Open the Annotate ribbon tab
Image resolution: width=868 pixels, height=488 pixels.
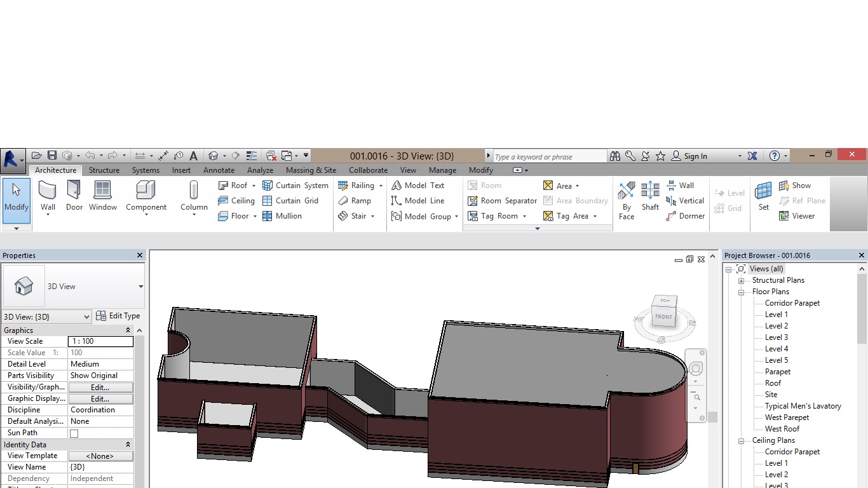pyautogui.click(x=219, y=170)
